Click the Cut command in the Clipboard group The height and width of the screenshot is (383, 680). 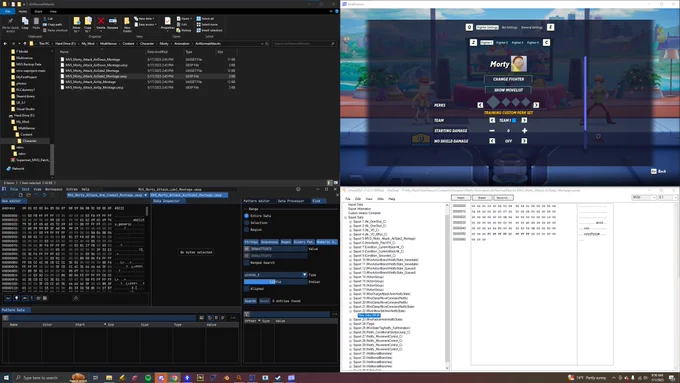(49, 19)
